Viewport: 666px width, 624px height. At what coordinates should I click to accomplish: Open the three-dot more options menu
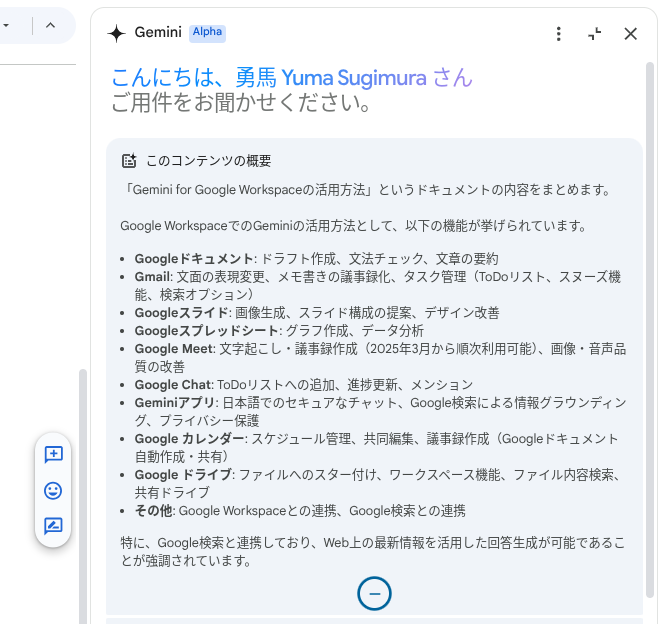(559, 34)
